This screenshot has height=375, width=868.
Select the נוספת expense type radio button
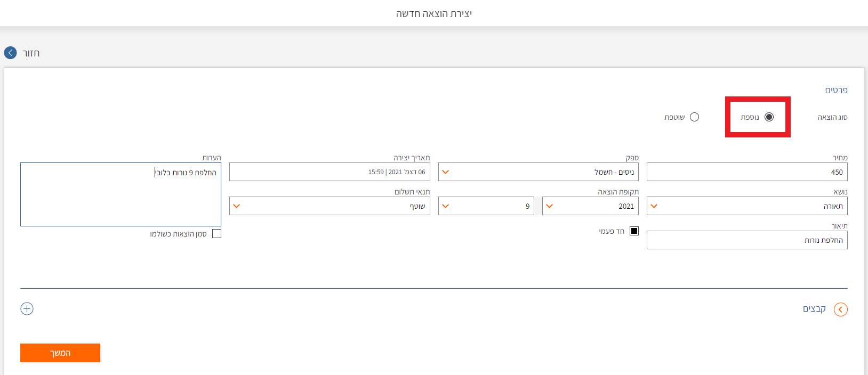click(769, 117)
